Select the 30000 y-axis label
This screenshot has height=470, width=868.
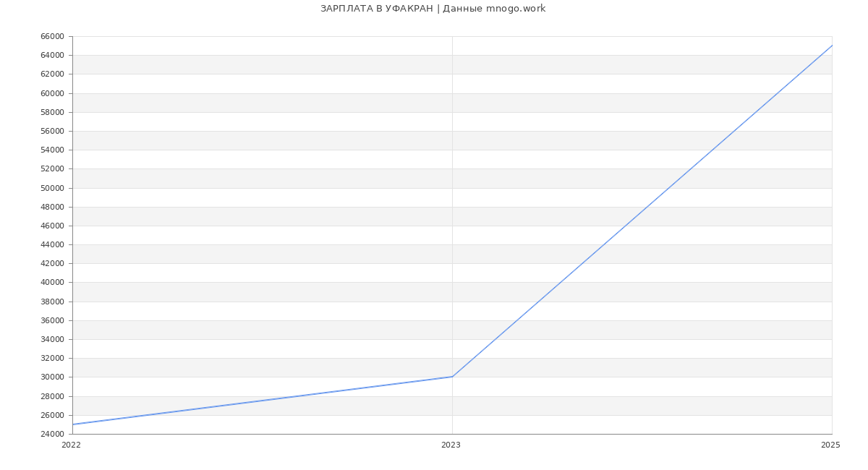[x=52, y=377]
